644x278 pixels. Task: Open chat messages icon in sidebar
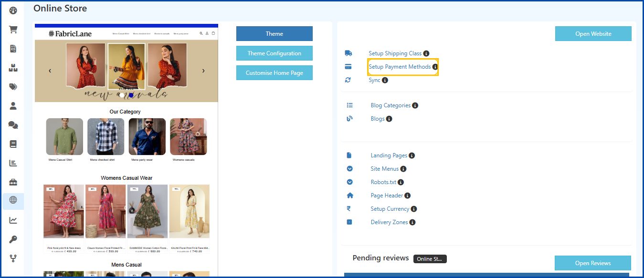click(13, 124)
